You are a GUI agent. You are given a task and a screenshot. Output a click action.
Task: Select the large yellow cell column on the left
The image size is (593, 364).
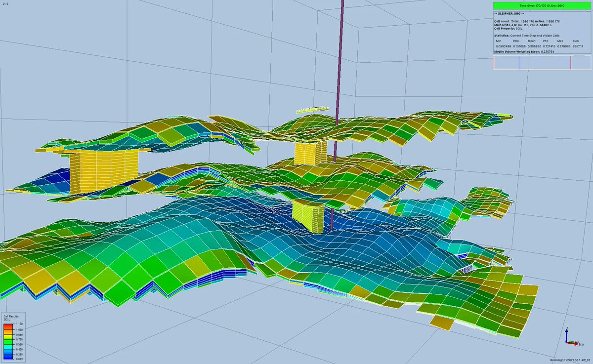104,171
